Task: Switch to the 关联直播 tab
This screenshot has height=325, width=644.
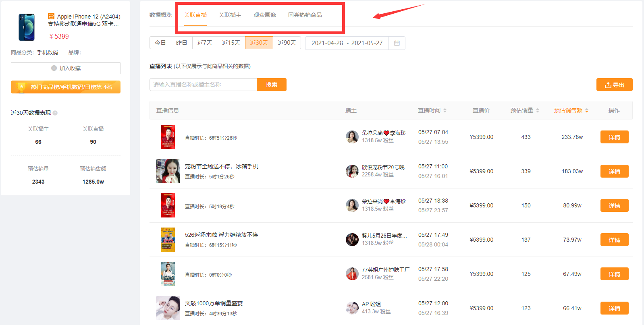Action: click(x=195, y=15)
